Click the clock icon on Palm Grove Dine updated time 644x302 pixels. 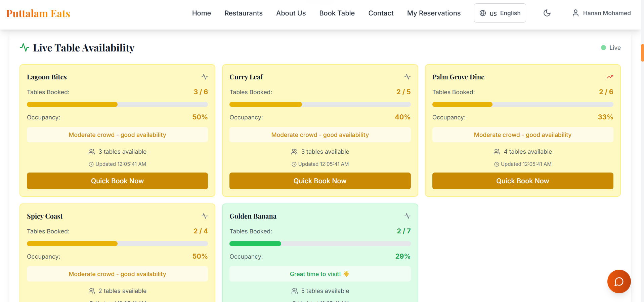tap(497, 164)
